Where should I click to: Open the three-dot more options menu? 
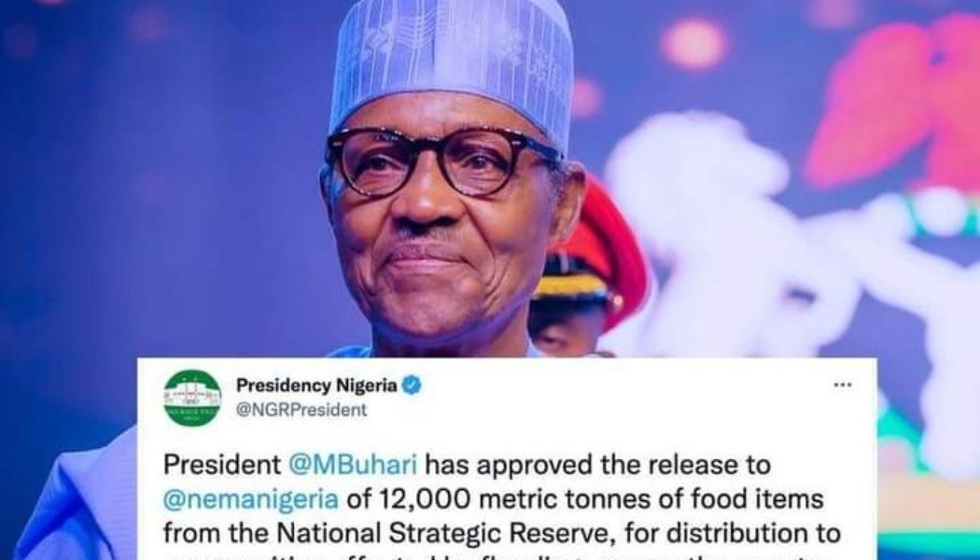pos(842,385)
